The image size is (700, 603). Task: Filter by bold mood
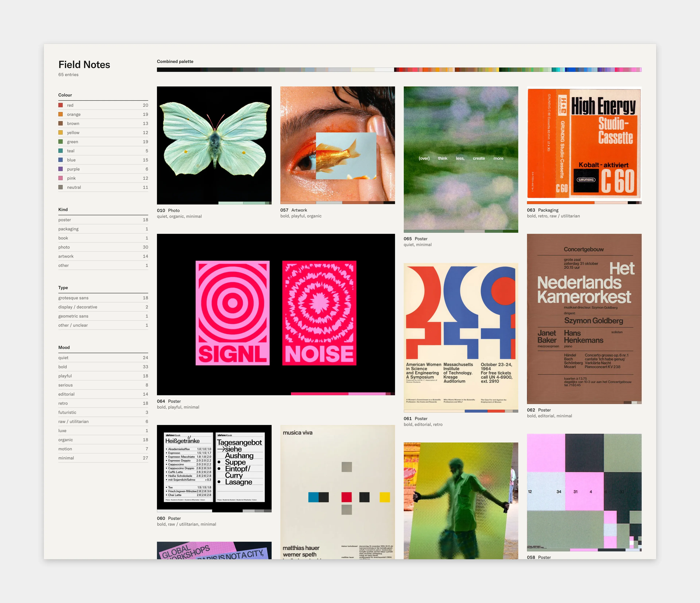(103, 367)
